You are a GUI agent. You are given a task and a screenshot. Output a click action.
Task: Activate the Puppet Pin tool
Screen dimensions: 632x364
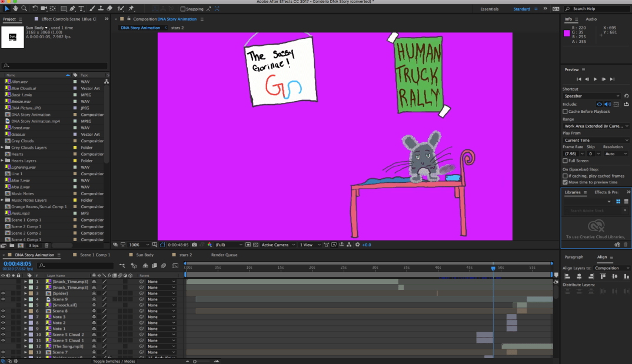pyautogui.click(x=131, y=9)
